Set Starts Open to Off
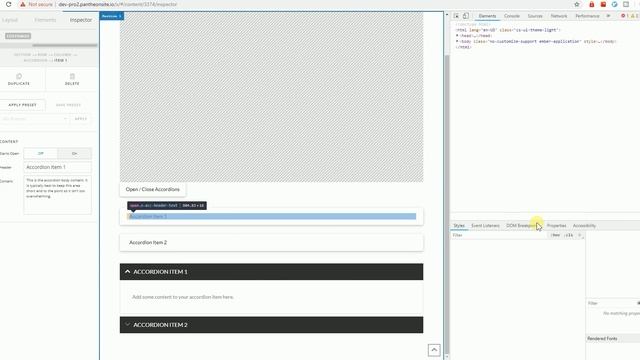The height and width of the screenshot is (360, 640). click(x=40, y=153)
